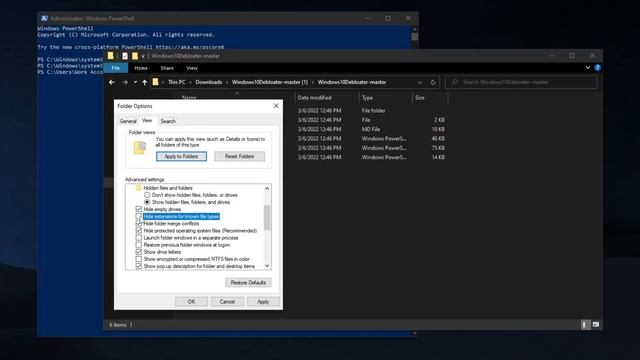Open the Explorer Help icon
Viewport: 640px width, 360px height.
(x=598, y=68)
